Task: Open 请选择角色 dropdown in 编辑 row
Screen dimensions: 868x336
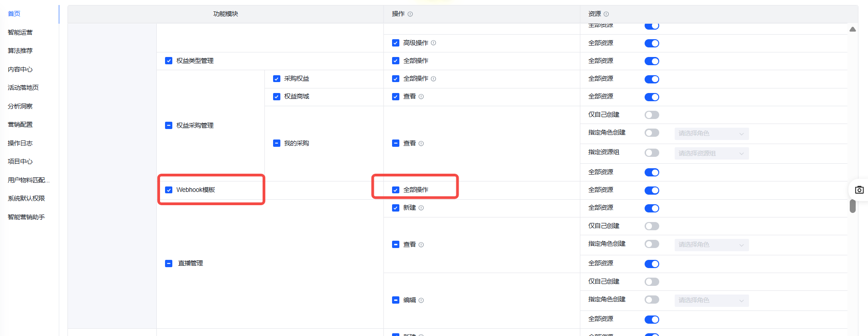Action: 711,300
